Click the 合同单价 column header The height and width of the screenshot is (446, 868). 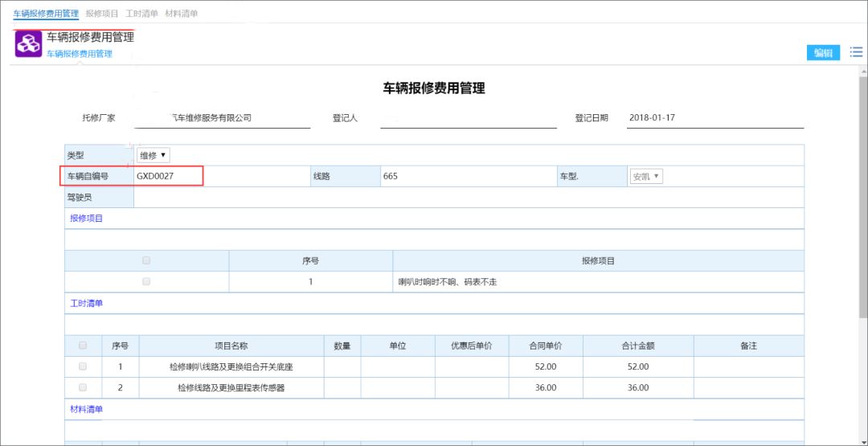click(545, 346)
